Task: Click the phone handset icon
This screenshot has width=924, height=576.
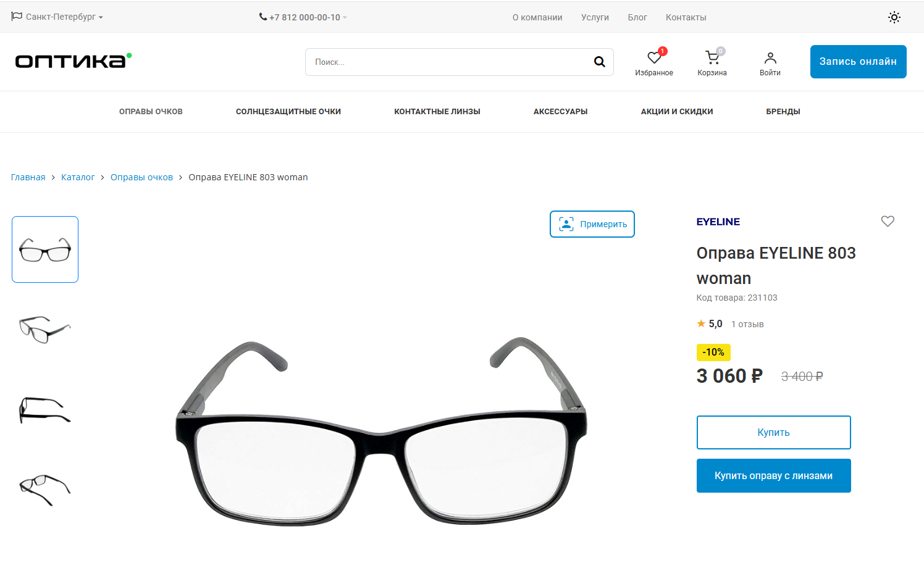Action: (x=262, y=17)
